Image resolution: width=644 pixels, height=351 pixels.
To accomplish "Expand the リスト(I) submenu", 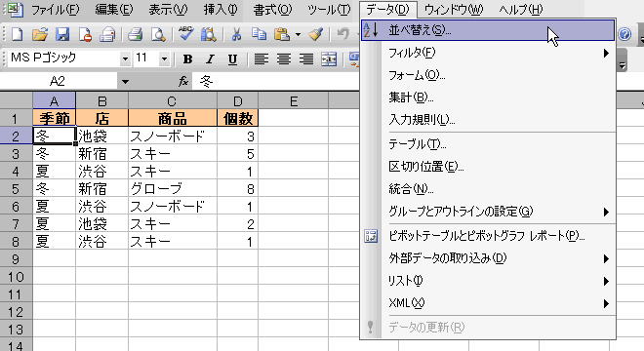I will pos(606,281).
